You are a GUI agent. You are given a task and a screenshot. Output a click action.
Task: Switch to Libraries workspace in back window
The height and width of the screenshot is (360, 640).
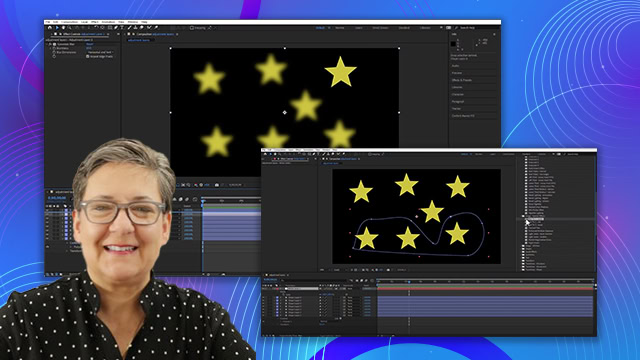click(425, 28)
